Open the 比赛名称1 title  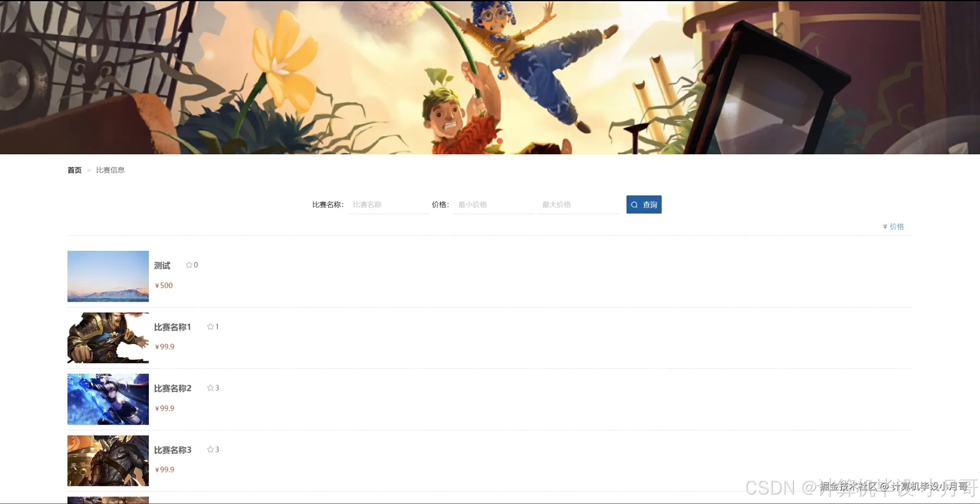coord(172,327)
